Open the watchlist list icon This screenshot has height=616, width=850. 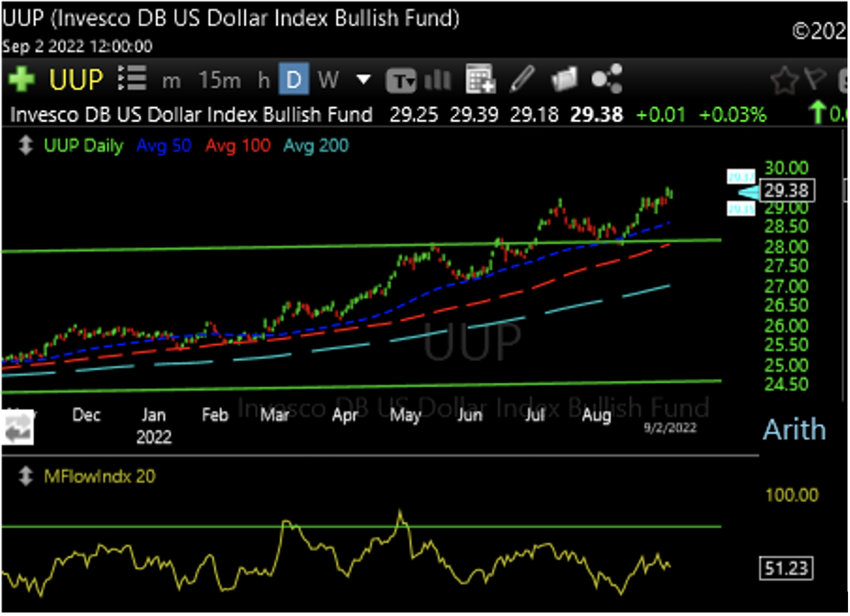point(132,79)
